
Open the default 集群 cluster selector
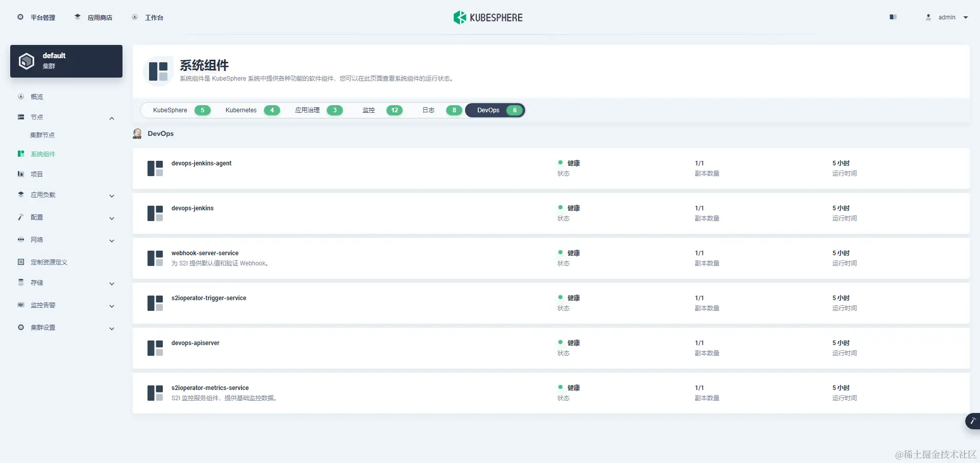(66, 61)
